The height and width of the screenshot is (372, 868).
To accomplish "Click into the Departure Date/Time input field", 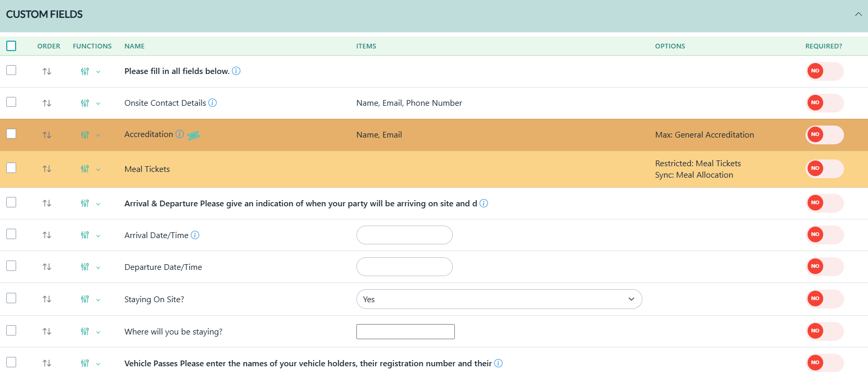I will 404,267.
